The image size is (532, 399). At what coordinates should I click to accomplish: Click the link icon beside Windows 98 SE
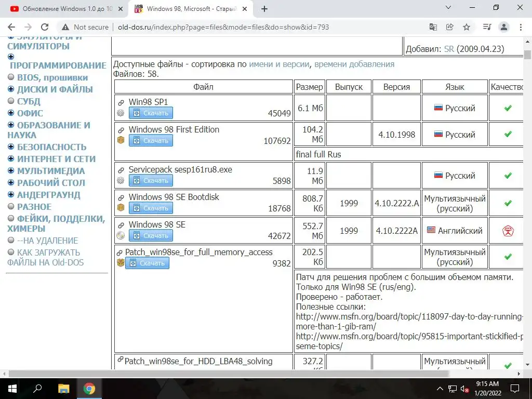[121, 225]
